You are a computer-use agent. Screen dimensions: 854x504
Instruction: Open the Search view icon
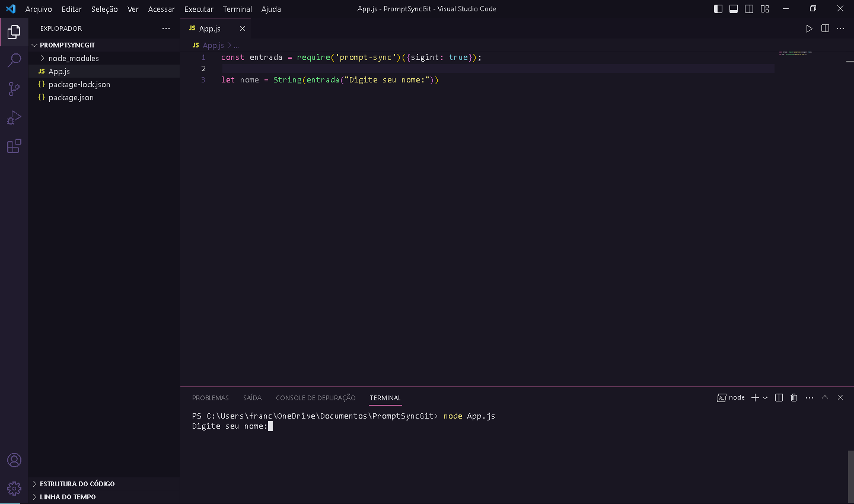click(x=14, y=60)
